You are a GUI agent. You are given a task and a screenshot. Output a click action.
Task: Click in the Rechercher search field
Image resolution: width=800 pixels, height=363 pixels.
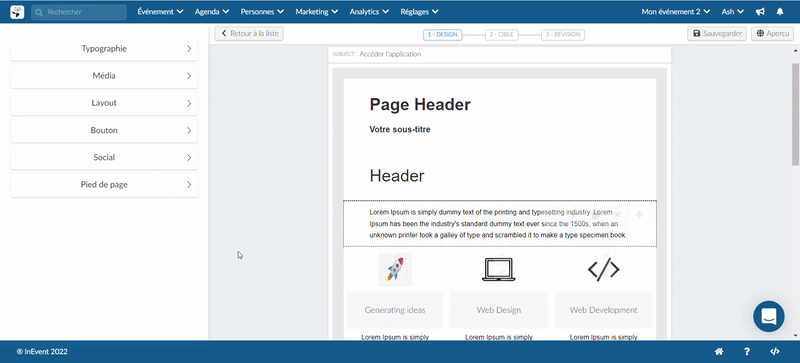coord(79,12)
